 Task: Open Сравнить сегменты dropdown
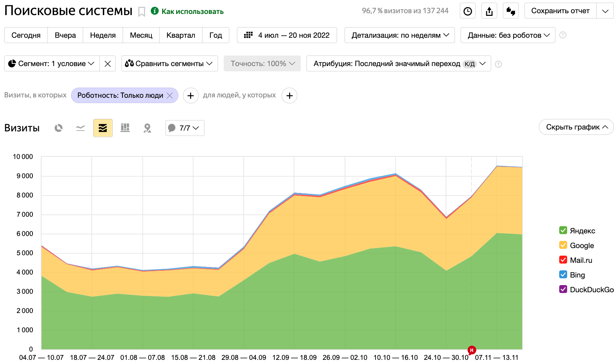170,64
